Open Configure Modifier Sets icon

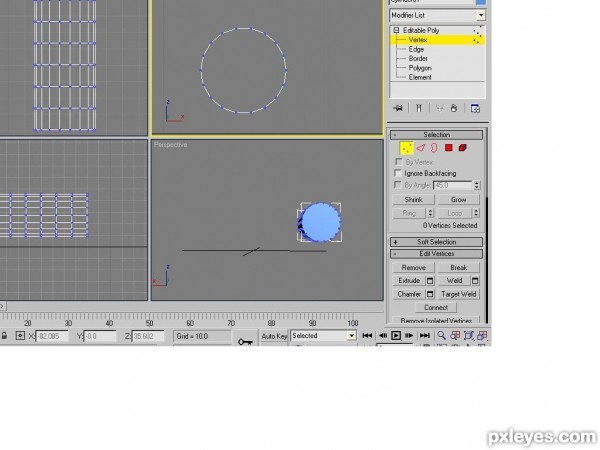475,108
